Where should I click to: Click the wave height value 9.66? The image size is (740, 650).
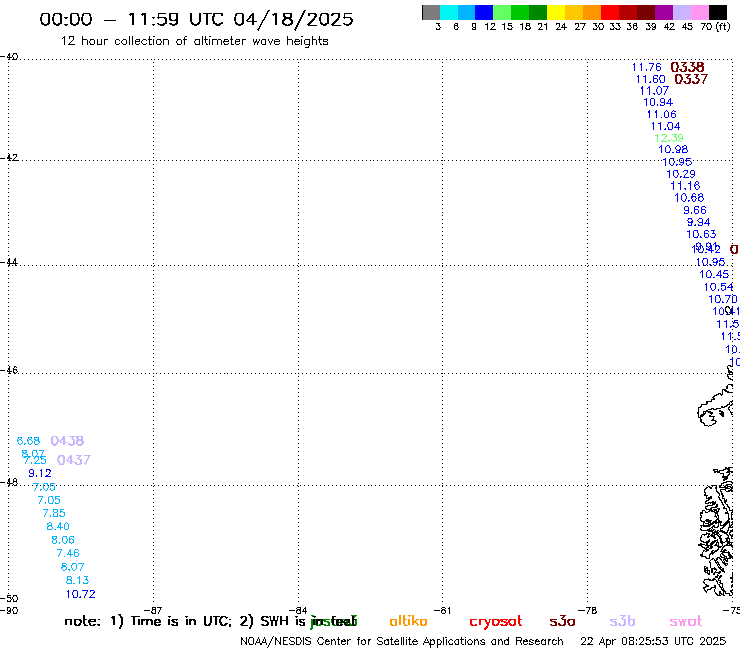(x=695, y=210)
